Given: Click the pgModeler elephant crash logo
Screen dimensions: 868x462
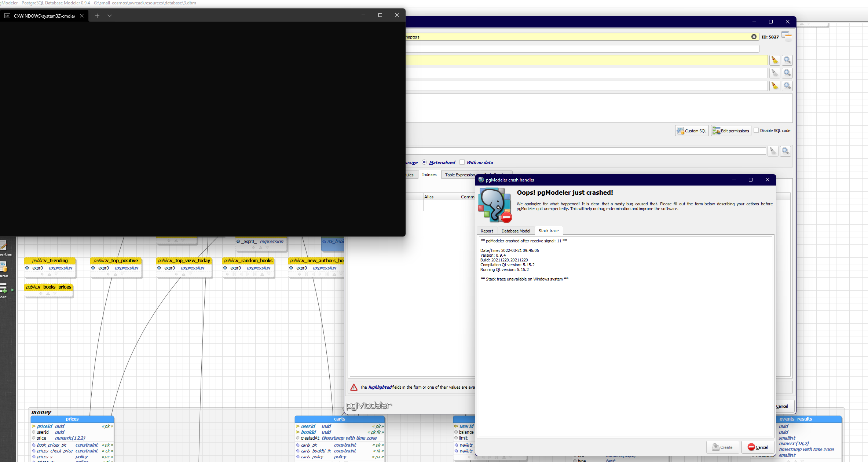Looking at the screenshot, I should [x=494, y=204].
